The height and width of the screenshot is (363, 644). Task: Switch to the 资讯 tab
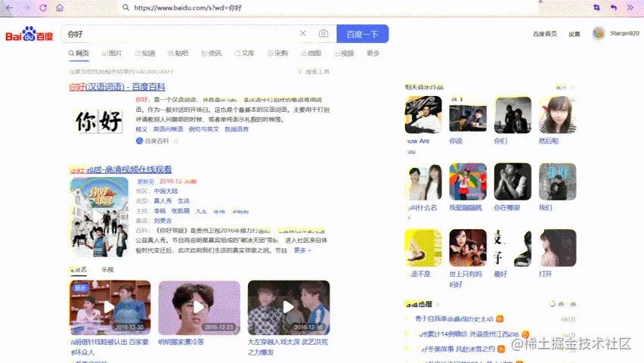211,53
